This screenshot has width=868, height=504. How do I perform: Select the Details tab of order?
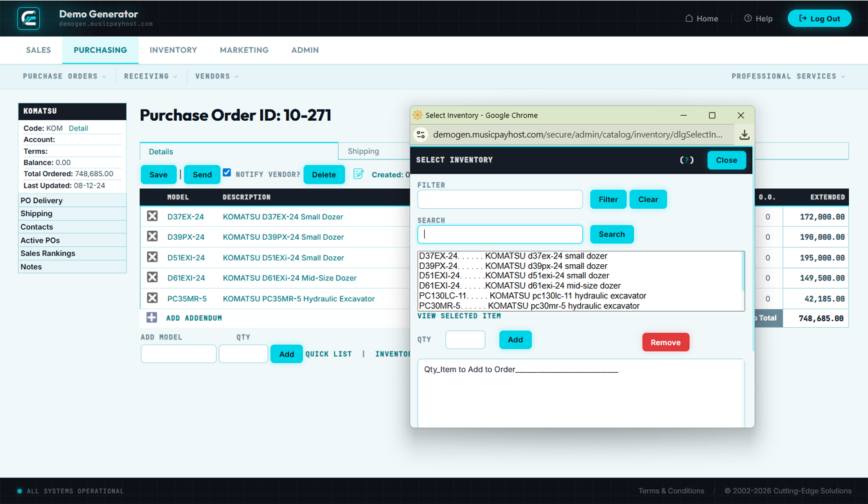239,151
